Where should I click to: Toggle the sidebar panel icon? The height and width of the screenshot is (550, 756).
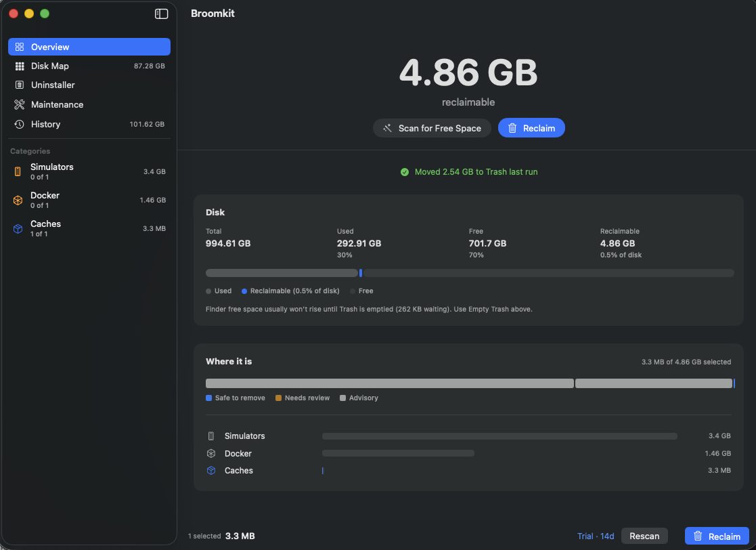161,14
